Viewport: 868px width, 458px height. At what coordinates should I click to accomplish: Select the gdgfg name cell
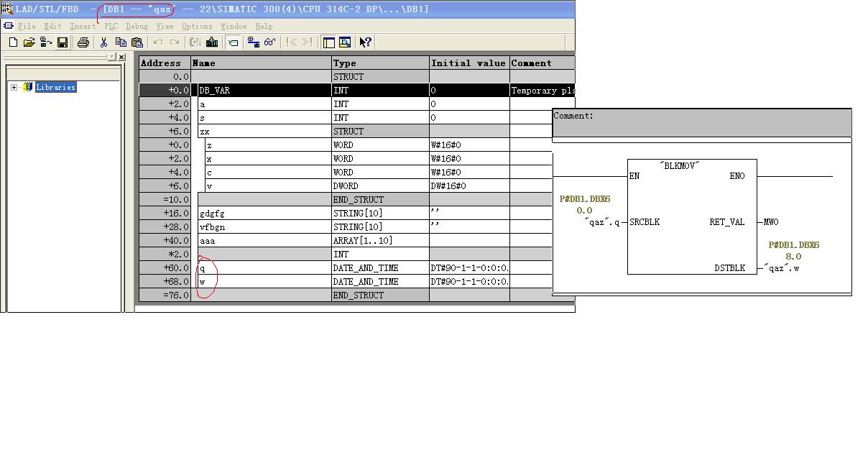click(264, 214)
